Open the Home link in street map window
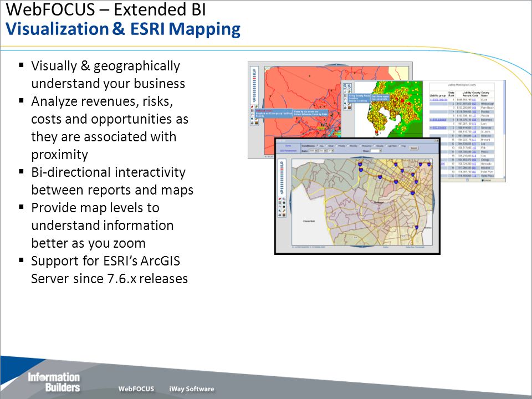Screen dimensions: 532x399 288,146
